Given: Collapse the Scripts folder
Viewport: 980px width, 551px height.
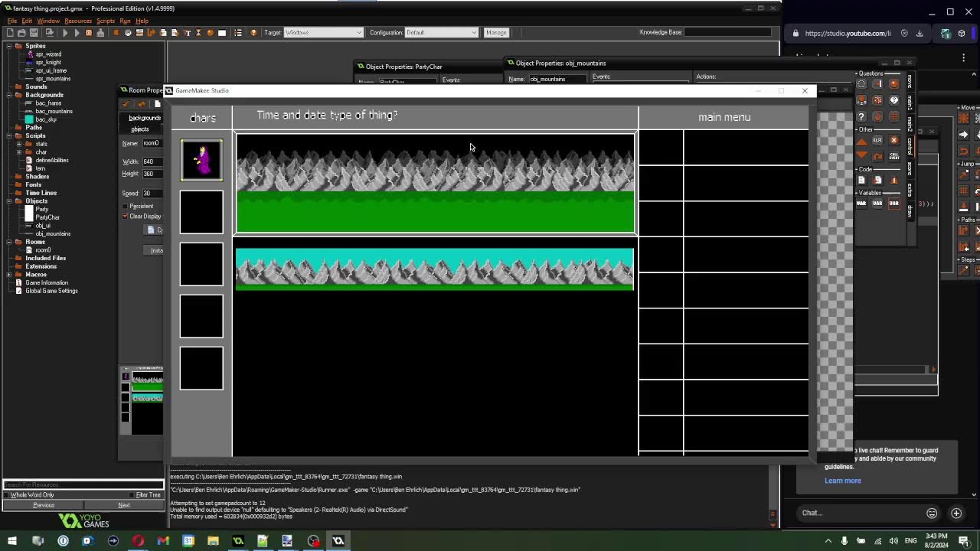Looking at the screenshot, I should pyautogui.click(x=10, y=135).
